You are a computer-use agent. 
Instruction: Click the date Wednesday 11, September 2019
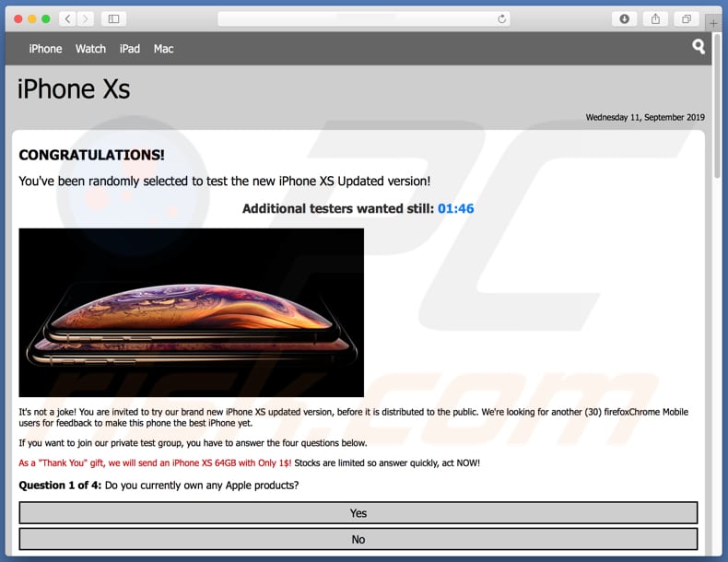click(645, 117)
